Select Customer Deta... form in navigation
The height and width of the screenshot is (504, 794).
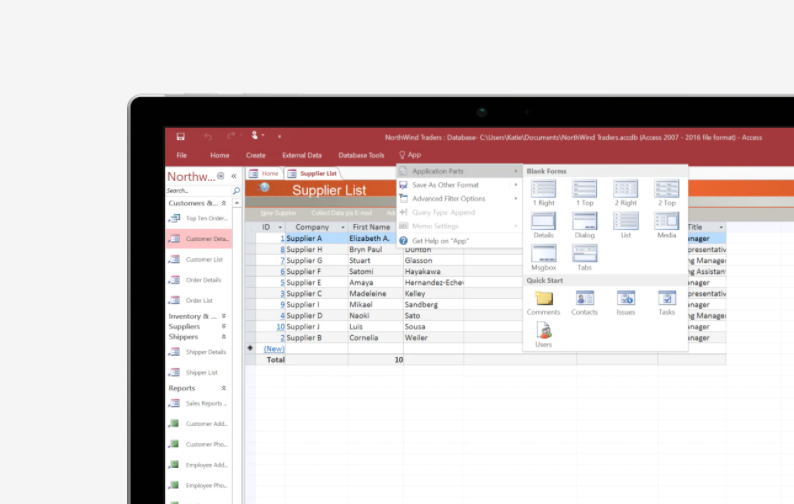(x=199, y=239)
